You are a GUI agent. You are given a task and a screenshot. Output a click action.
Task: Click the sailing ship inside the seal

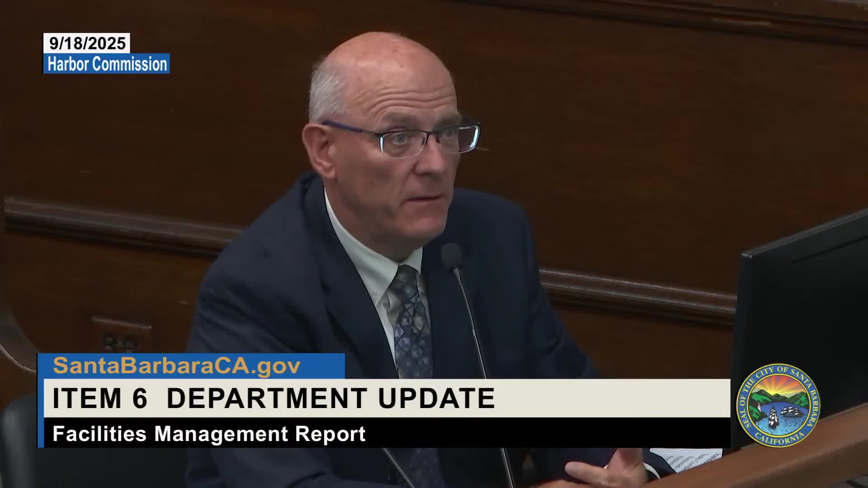(x=773, y=417)
